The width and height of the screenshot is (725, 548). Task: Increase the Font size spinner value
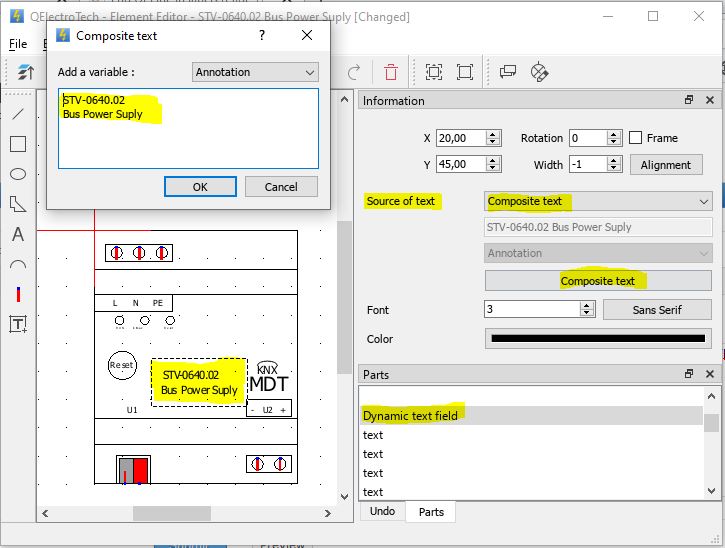[588, 305]
